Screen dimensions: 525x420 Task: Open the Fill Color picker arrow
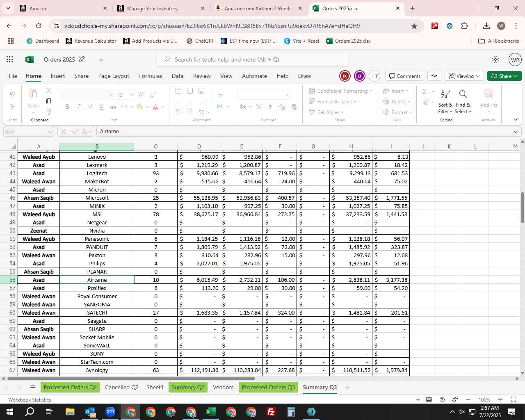(146, 107)
